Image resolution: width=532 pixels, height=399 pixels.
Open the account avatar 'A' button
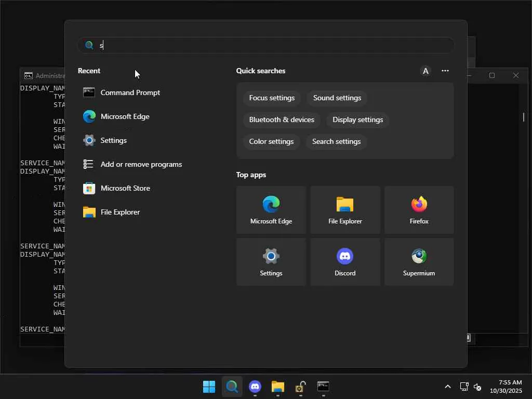coord(425,71)
